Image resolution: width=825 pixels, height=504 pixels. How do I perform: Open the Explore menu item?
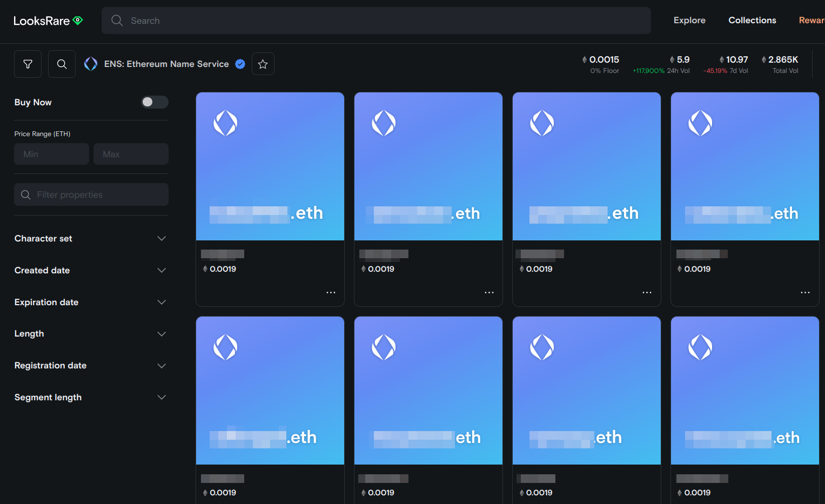[x=689, y=21]
